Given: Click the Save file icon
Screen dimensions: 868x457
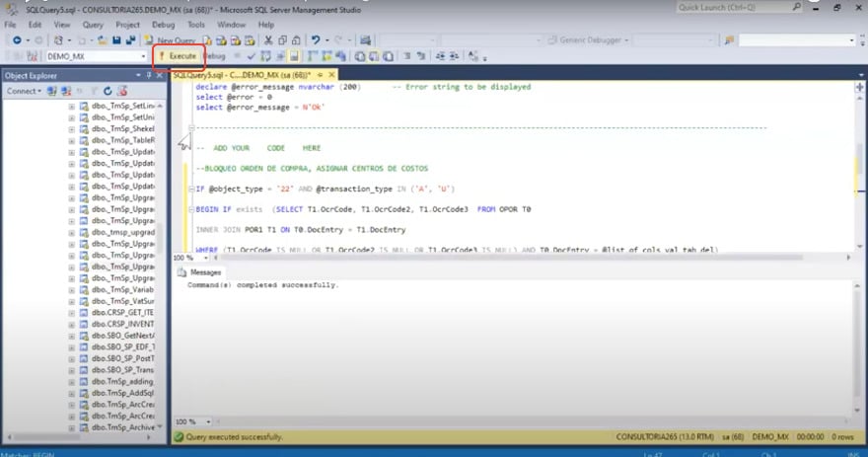Looking at the screenshot, I should coord(116,40).
